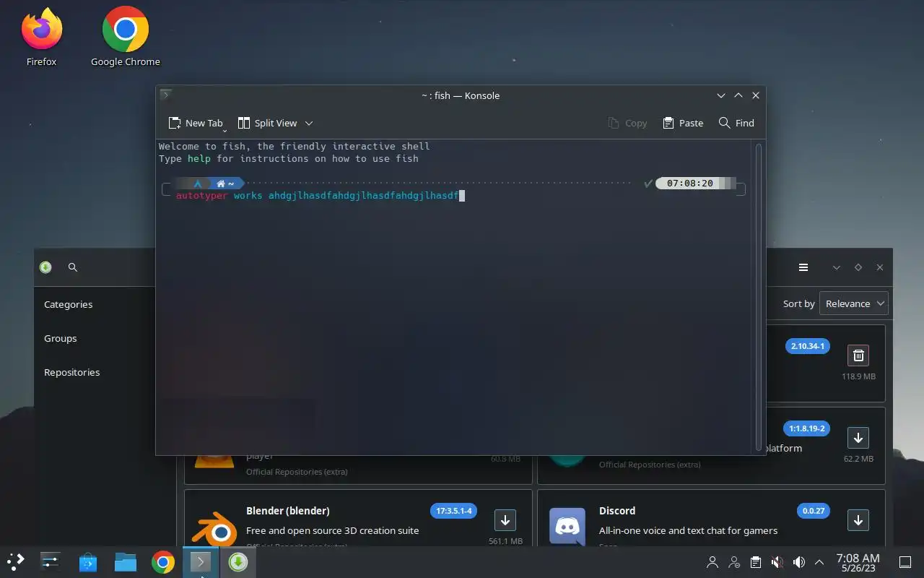Open search in the package manager window

coord(72,267)
